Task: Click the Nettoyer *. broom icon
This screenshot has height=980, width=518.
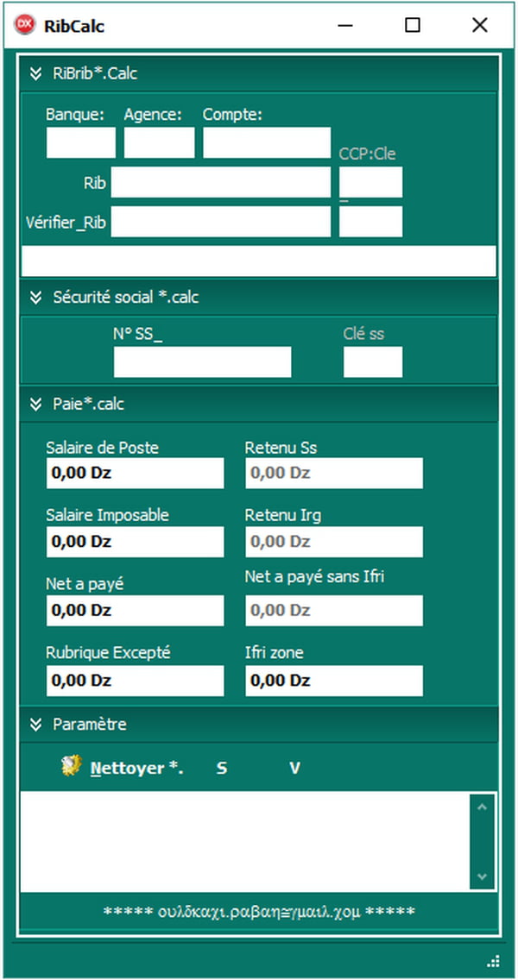Action: click(72, 766)
